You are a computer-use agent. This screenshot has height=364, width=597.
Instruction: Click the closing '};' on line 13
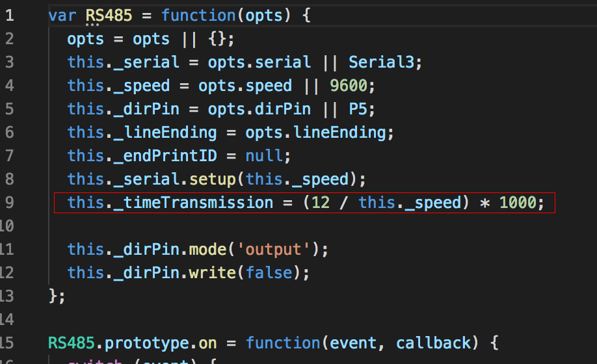[x=57, y=296]
